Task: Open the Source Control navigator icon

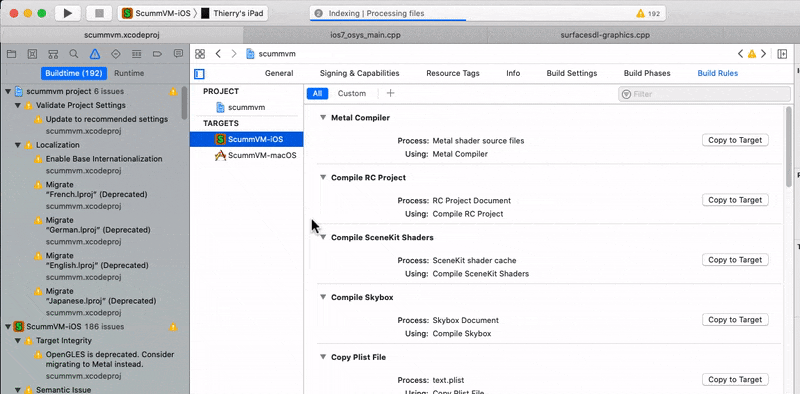Action: [x=32, y=54]
